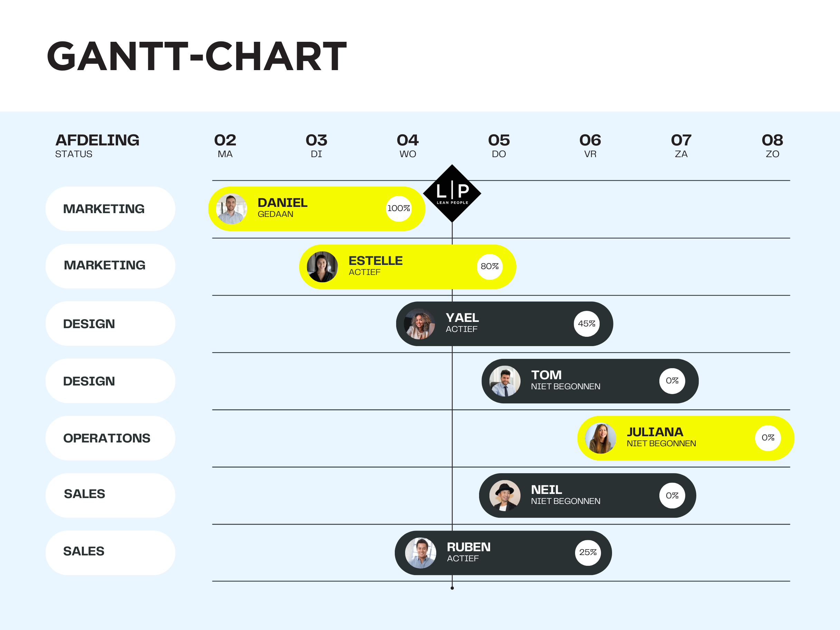
Task: Select Yael's profile photo
Action: 419,324
